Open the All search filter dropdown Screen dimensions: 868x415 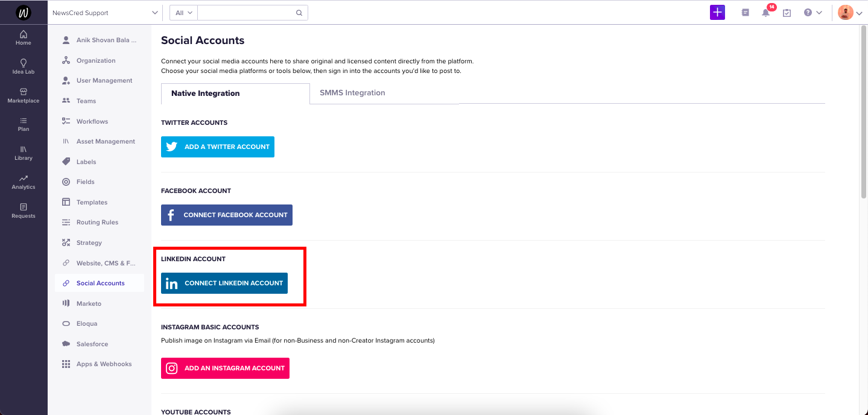pyautogui.click(x=184, y=13)
